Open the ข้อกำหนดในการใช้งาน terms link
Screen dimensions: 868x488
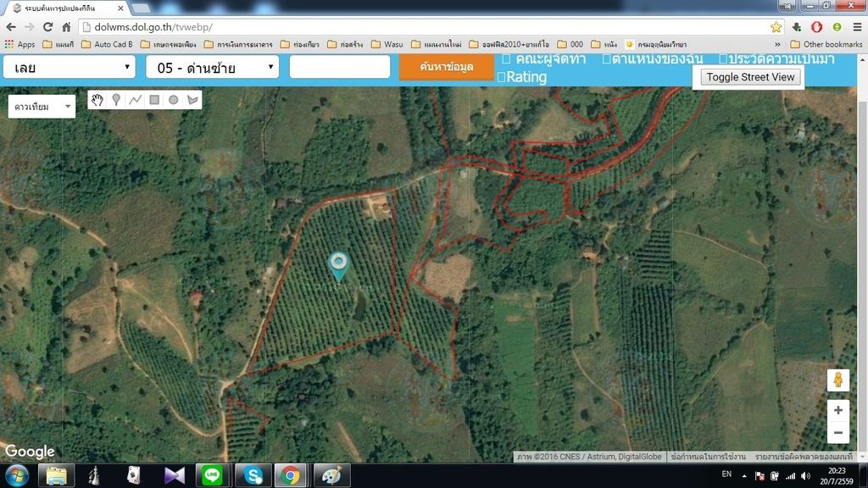708,457
